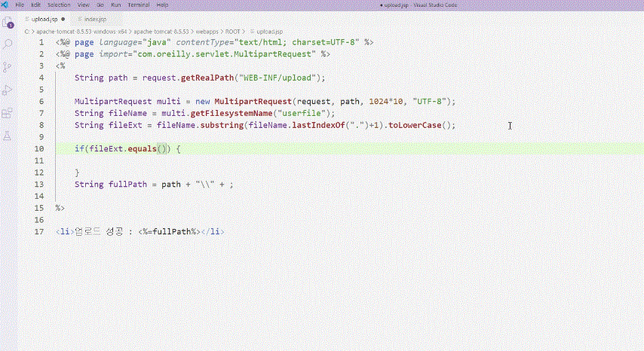Click fullPath variable declaration on line 13
The image size is (644, 351).
click(x=127, y=185)
